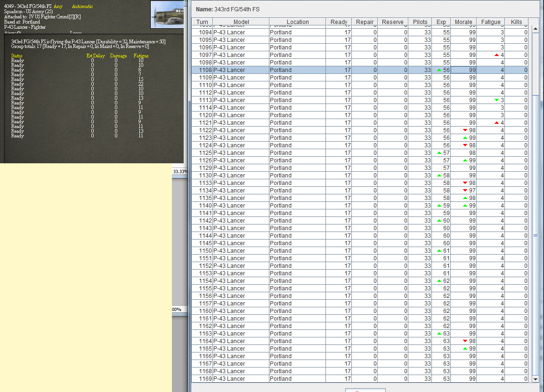Click the yellow Est Delay heading
The height and width of the screenshot is (392, 544).
(96, 56)
